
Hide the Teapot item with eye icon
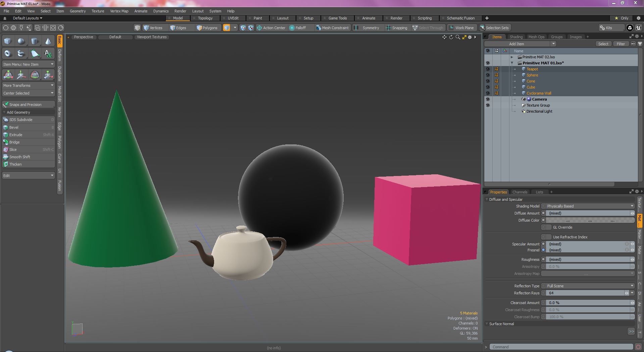(x=488, y=69)
